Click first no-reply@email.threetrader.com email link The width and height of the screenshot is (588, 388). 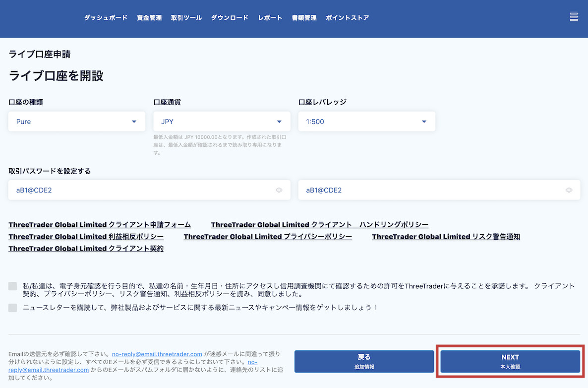tap(157, 354)
